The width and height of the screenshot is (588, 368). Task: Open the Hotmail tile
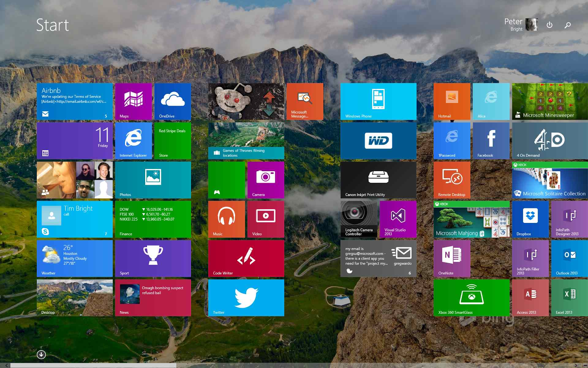click(x=452, y=102)
